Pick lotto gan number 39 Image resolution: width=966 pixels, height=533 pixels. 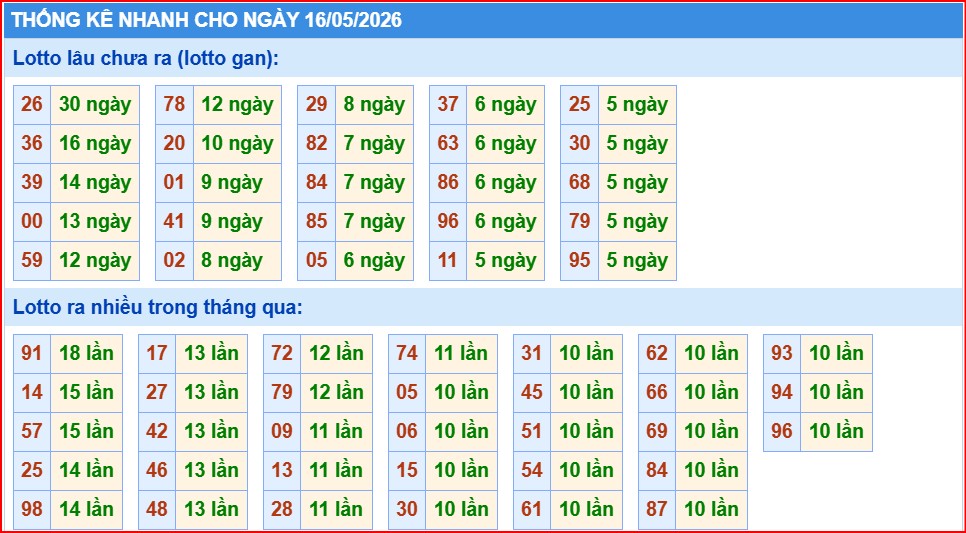(32, 182)
